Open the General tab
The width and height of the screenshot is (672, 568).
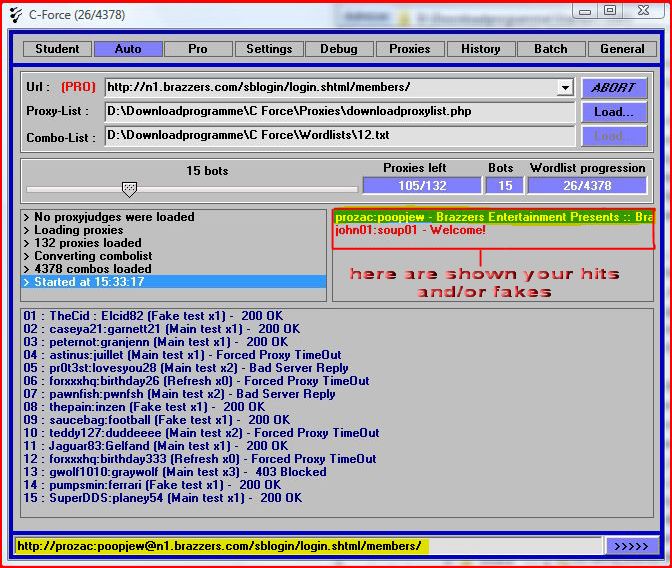[x=622, y=49]
